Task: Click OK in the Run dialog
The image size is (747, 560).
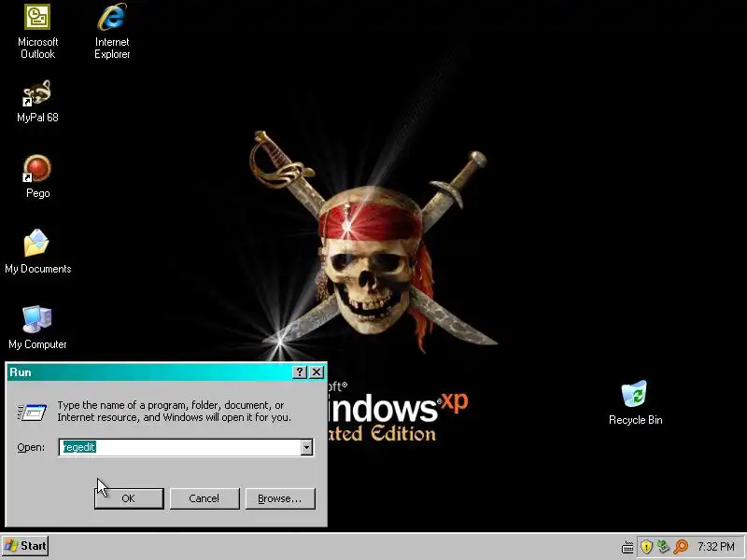Action: (129, 498)
